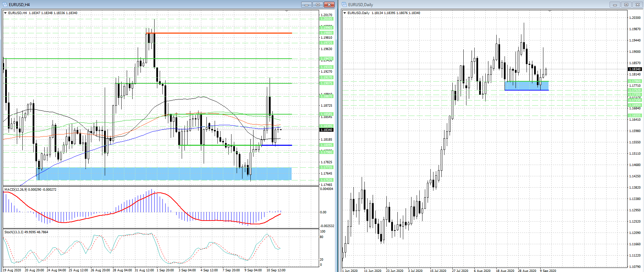Viewport: 644px width, 272px height.
Task: Open the dropdown arrow beside EURUSD,H4 chart label
Action: click(x=5, y=13)
